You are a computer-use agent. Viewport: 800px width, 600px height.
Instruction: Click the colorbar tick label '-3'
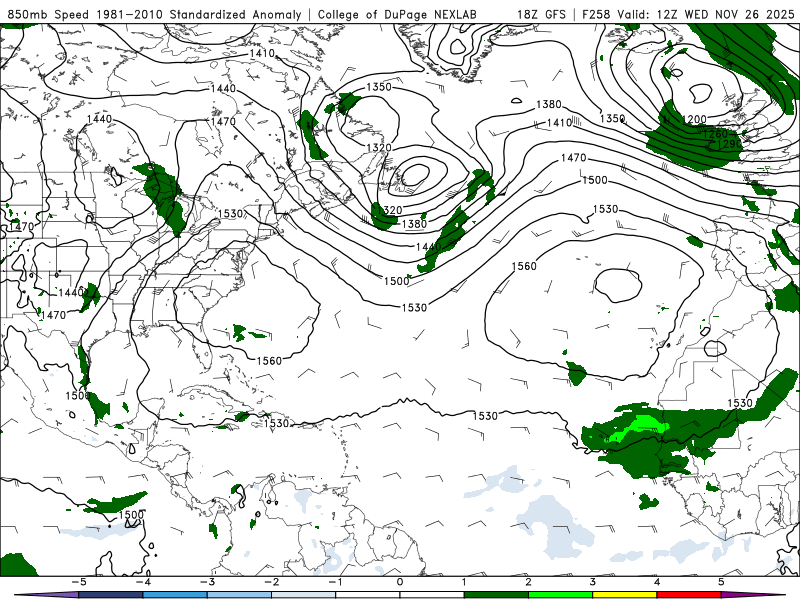tap(207, 582)
